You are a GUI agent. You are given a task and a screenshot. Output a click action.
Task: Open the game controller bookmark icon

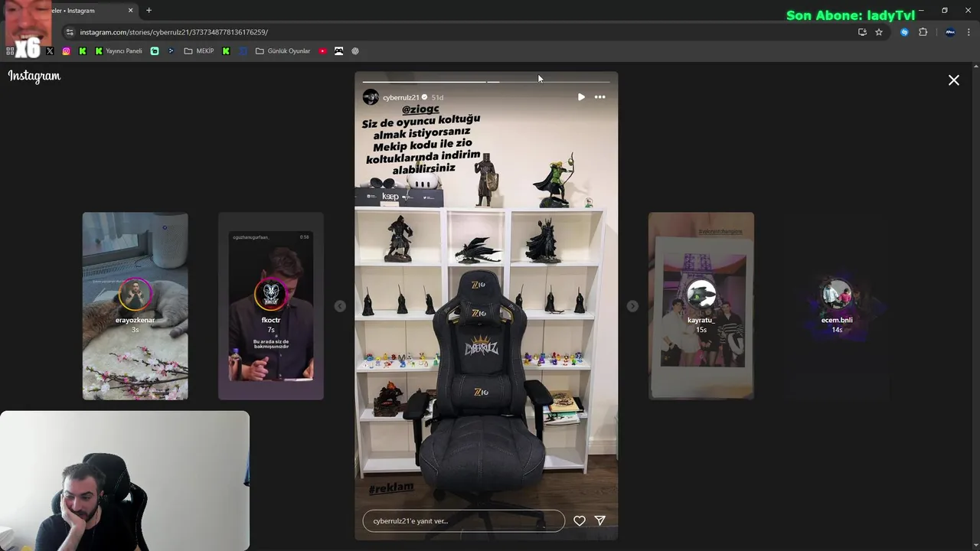point(339,51)
